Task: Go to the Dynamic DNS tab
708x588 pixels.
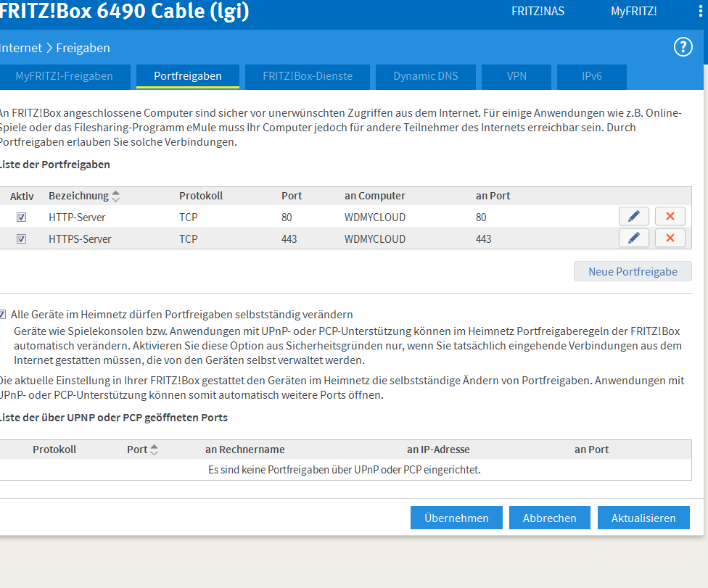Action: click(x=426, y=76)
